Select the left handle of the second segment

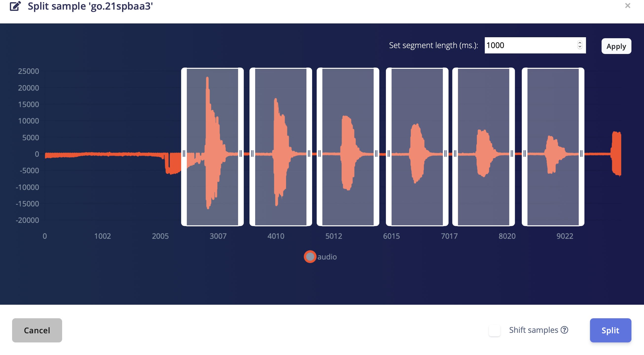point(252,154)
